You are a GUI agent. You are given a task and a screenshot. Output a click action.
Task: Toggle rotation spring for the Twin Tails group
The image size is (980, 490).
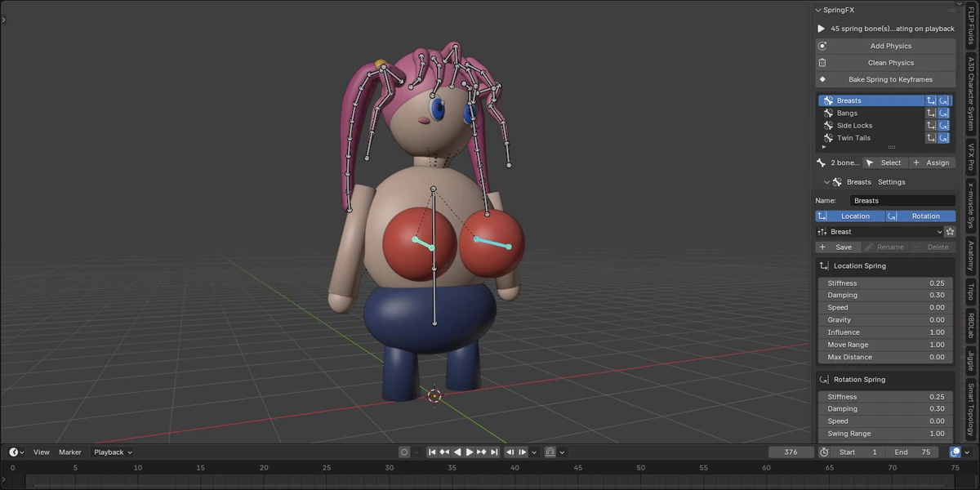click(944, 138)
